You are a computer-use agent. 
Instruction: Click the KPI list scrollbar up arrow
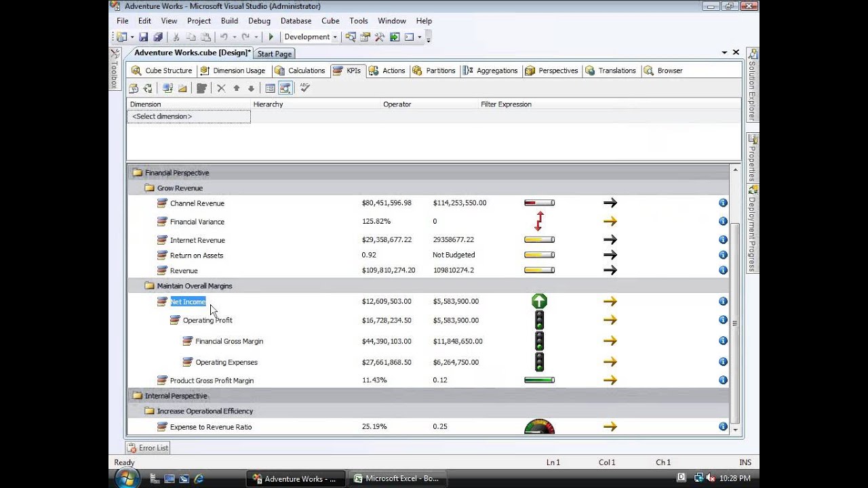tap(735, 169)
